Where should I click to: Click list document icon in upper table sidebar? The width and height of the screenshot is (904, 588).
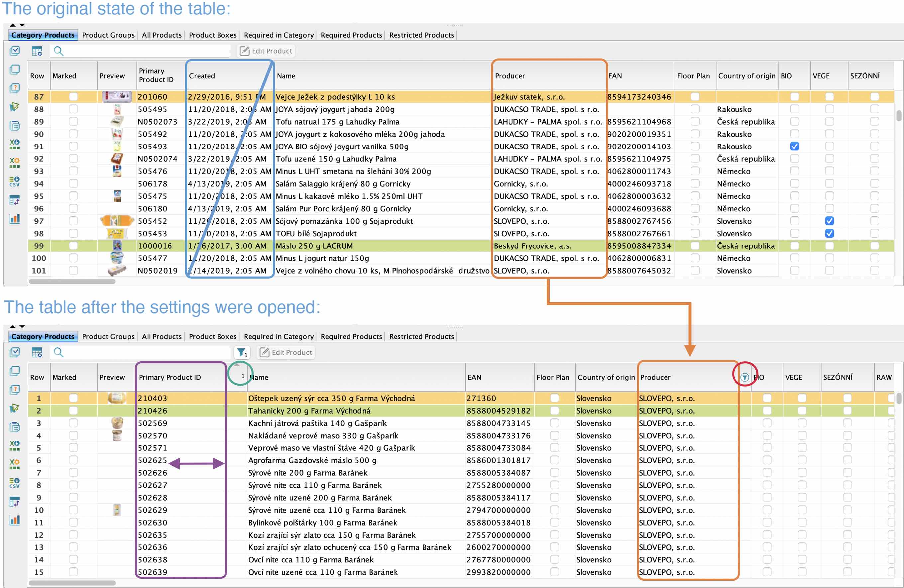14,125
